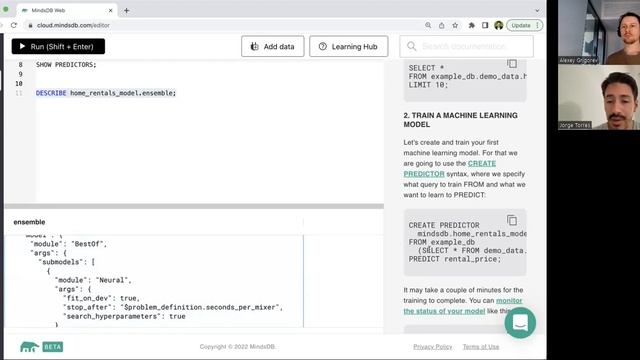Screen dimensions: 640x360
Task: Click the "module": "Neural" text in results
Action: point(93,280)
